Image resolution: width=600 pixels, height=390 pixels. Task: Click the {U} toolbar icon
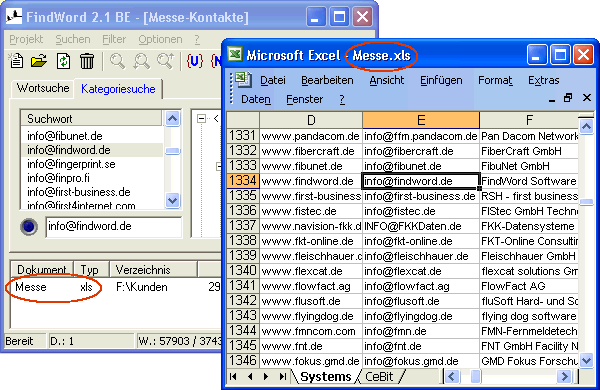coord(194,61)
